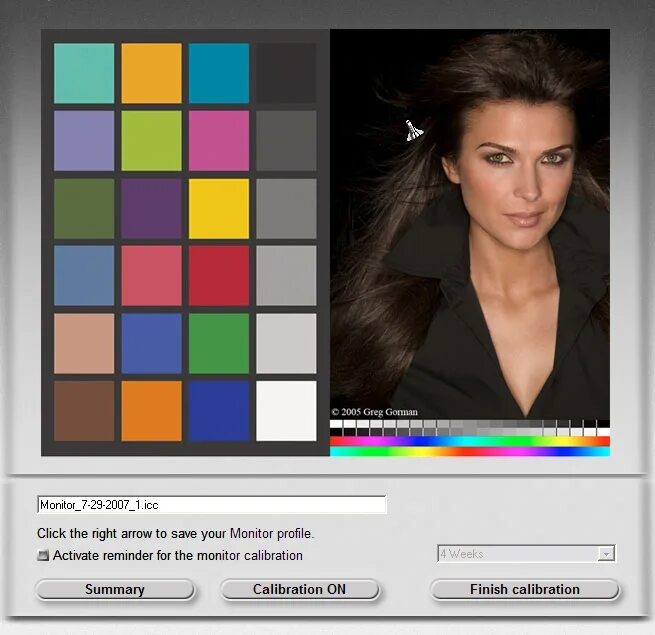Click the 'Click the right arrow to save' instruction text
This screenshot has height=635, width=655.
click(x=176, y=533)
